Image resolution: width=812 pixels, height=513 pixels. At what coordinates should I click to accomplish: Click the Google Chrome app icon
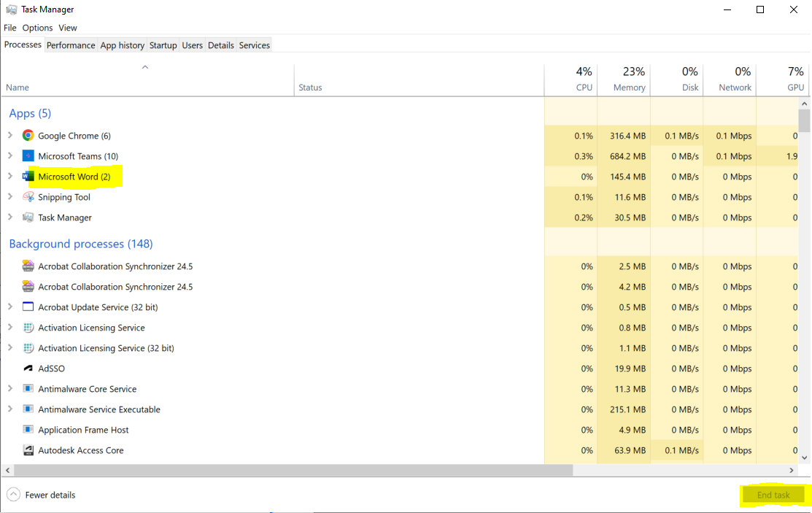click(27, 136)
